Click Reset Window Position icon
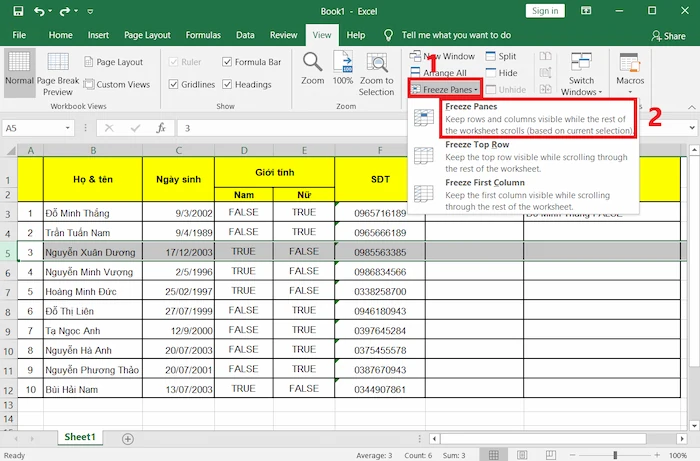Screen dimensions: 700x461 [x=546, y=89]
